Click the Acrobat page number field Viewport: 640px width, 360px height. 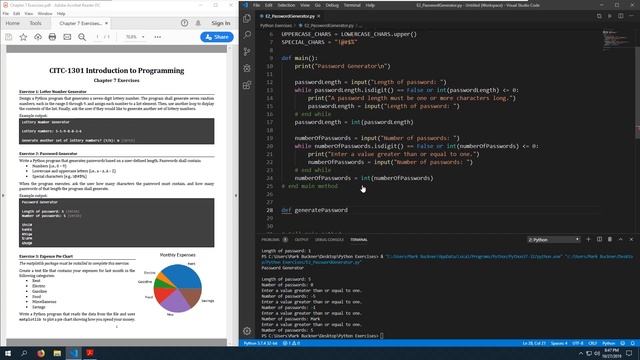tap(98, 37)
